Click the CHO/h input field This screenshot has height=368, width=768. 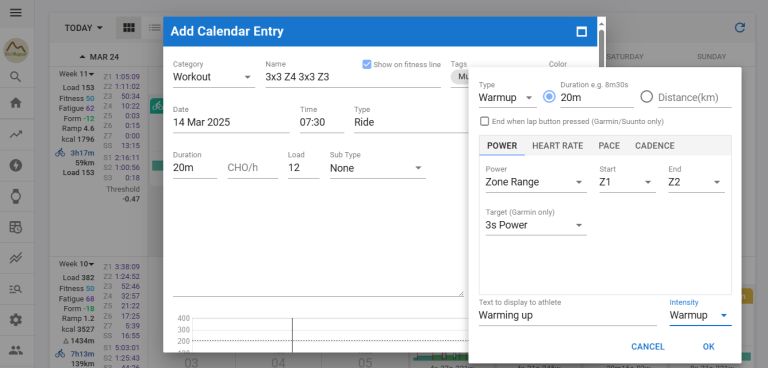point(253,168)
